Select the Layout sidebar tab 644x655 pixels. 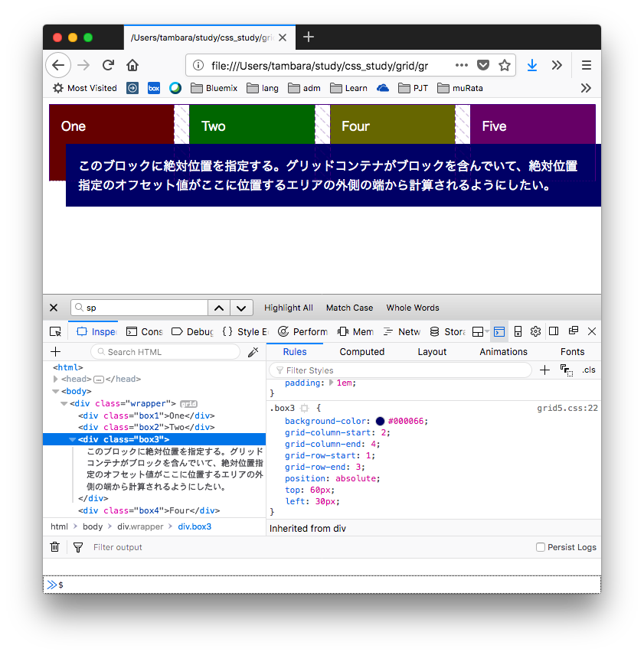point(432,352)
